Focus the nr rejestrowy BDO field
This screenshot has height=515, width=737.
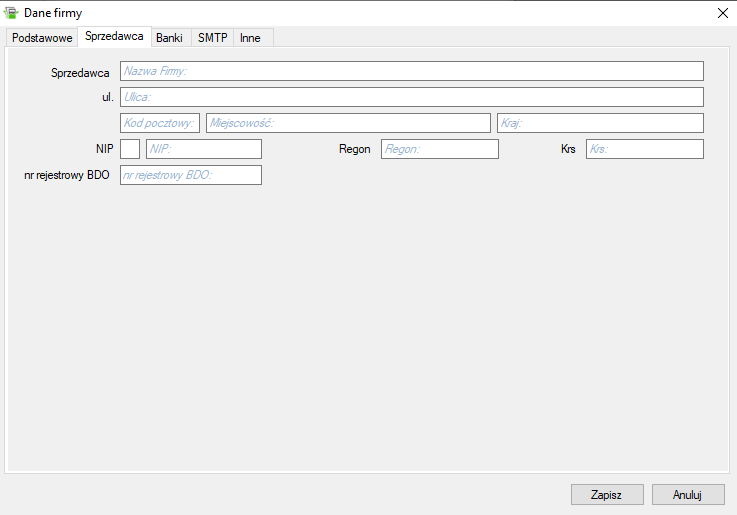190,175
